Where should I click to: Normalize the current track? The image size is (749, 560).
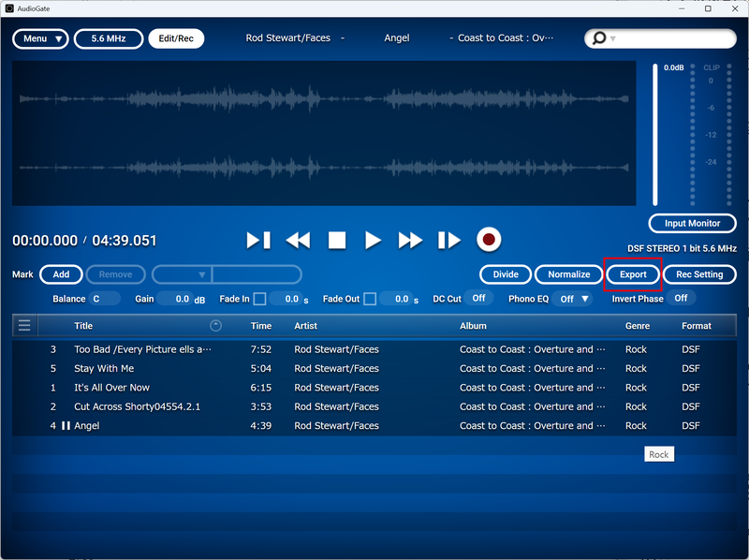pyautogui.click(x=568, y=274)
